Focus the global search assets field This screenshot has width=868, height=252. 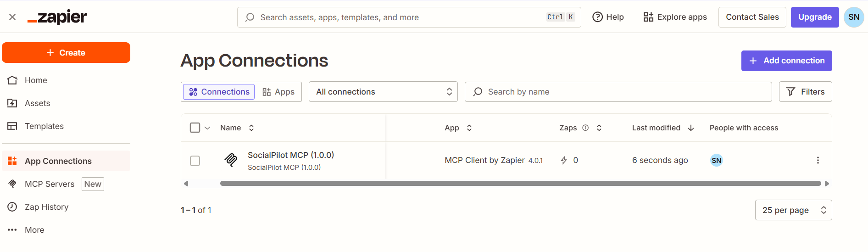pos(409,17)
